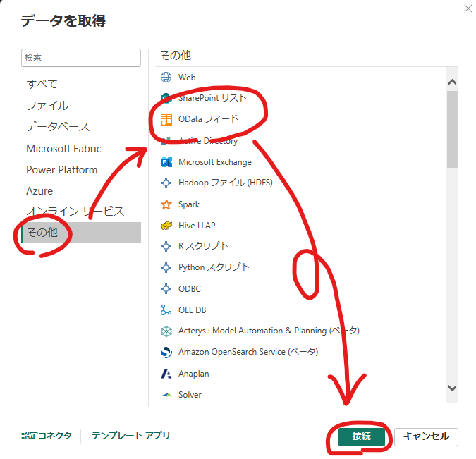Viewport: 476px width, 459px height.
Task: Select Acterys : Model Automation & Planning entry
Action: pyautogui.click(x=269, y=331)
